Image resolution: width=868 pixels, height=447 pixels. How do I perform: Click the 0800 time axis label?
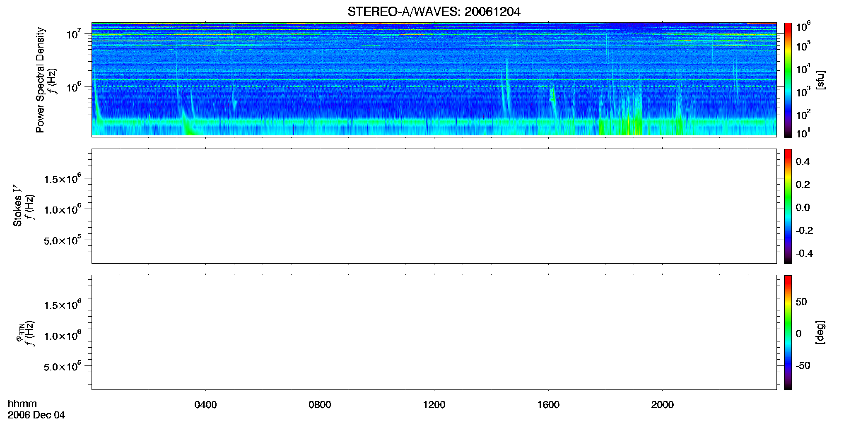point(320,405)
